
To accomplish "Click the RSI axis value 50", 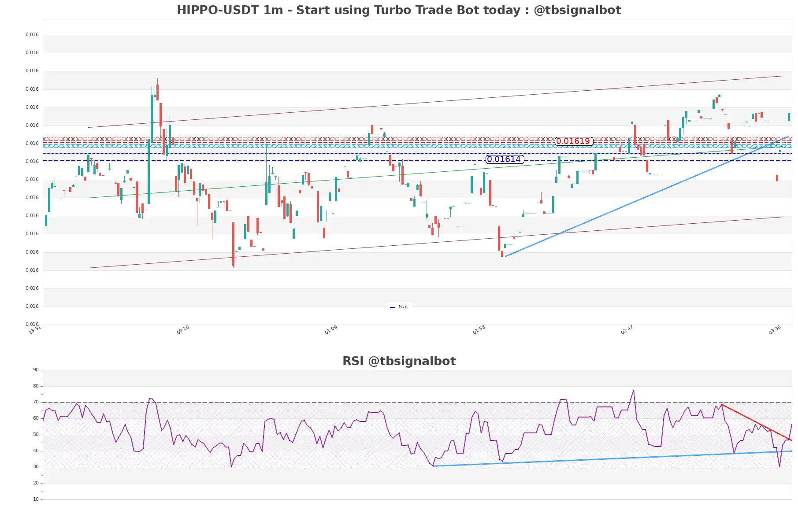I will pyautogui.click(x=36, y=435).
